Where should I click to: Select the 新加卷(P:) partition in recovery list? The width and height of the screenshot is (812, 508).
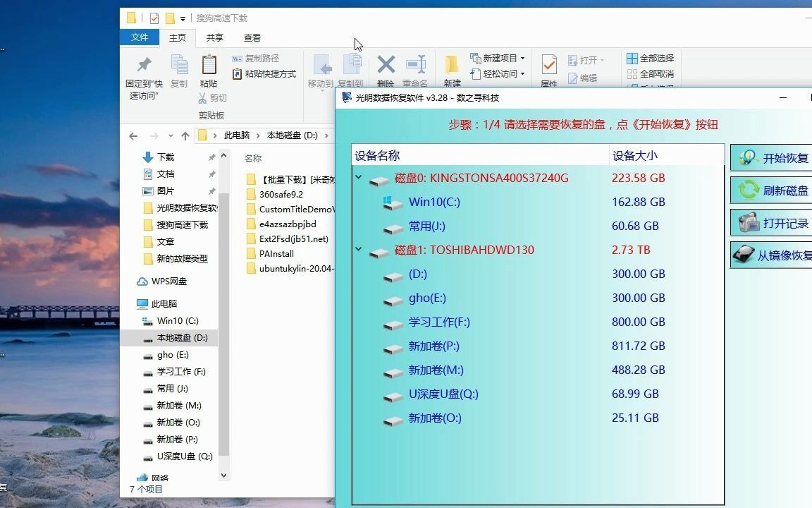pyautogui.click(x=433, y=346)
